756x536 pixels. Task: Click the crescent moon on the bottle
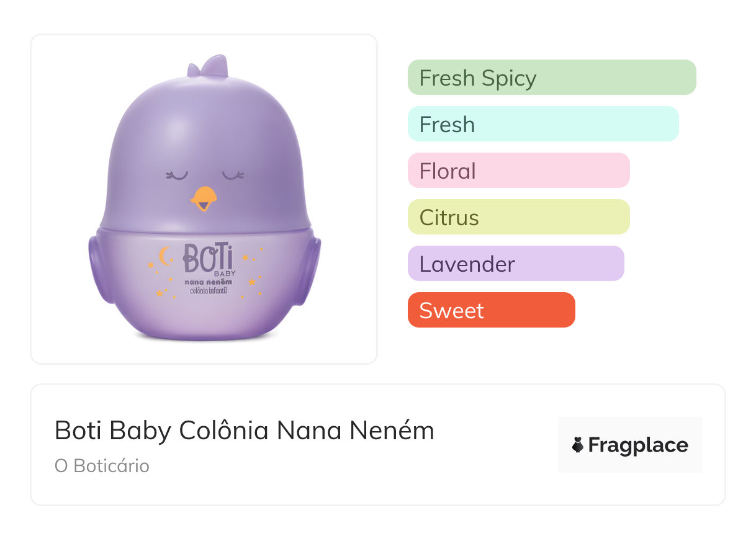tap(164, 256)
